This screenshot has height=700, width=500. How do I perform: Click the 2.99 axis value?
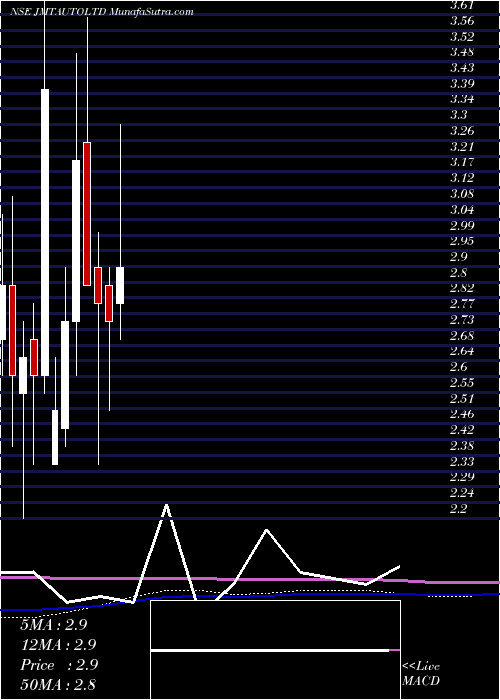(462, 225)
